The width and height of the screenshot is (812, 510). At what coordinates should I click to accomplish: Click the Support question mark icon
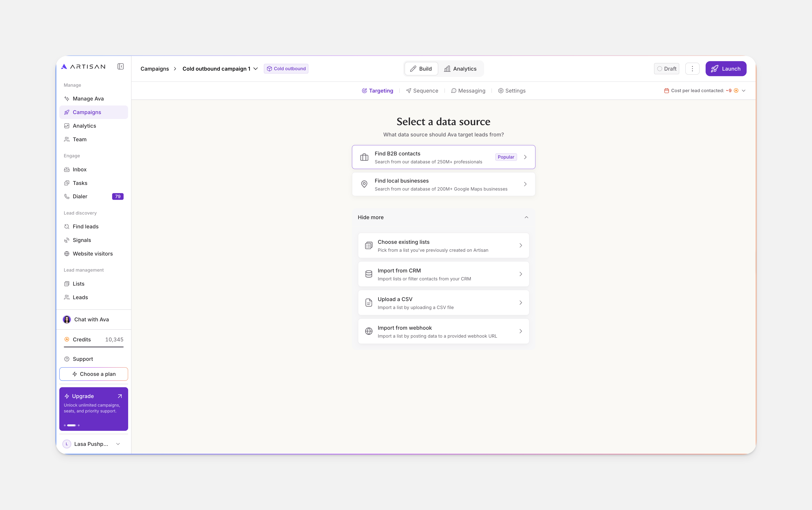click(67, 359)
